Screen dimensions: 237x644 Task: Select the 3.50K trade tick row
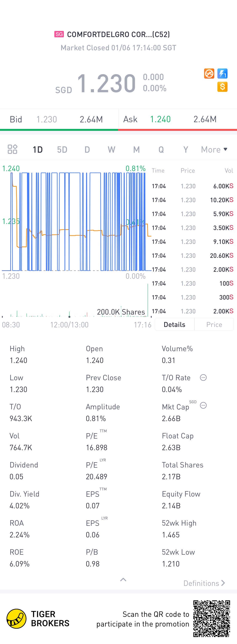pos(193,228)
